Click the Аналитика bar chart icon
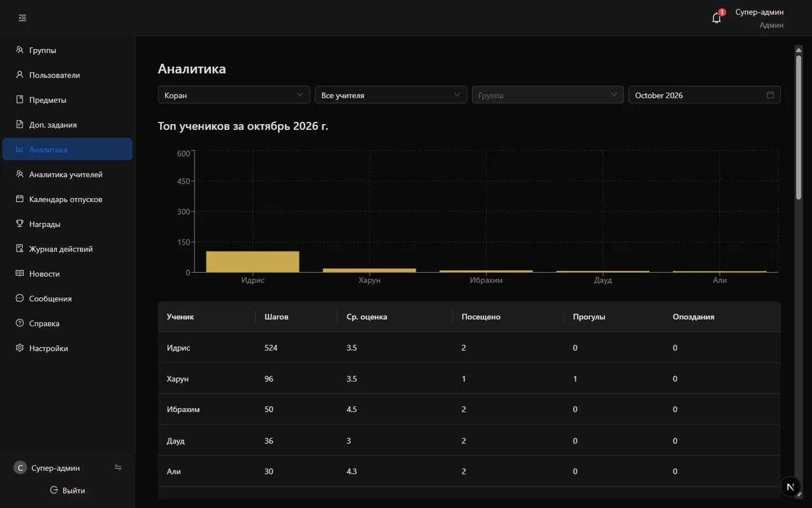Viewport: 812px width, 508px height. coord(20,149)
